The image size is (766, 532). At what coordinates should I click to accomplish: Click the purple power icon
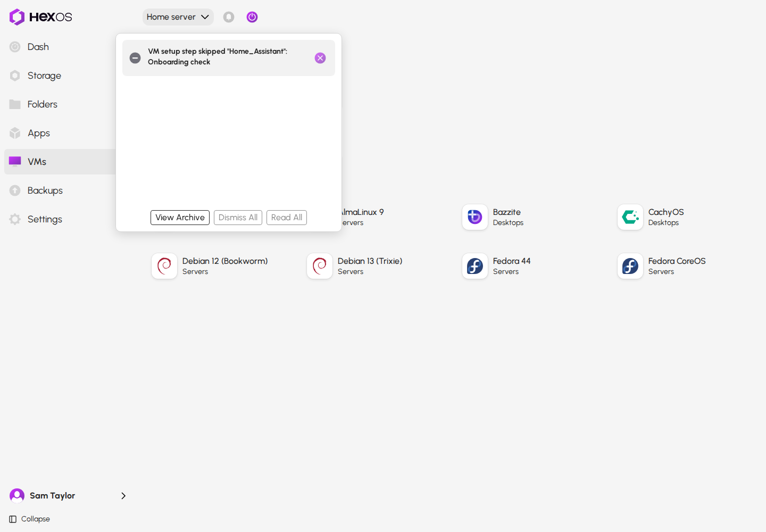(252, 17)
